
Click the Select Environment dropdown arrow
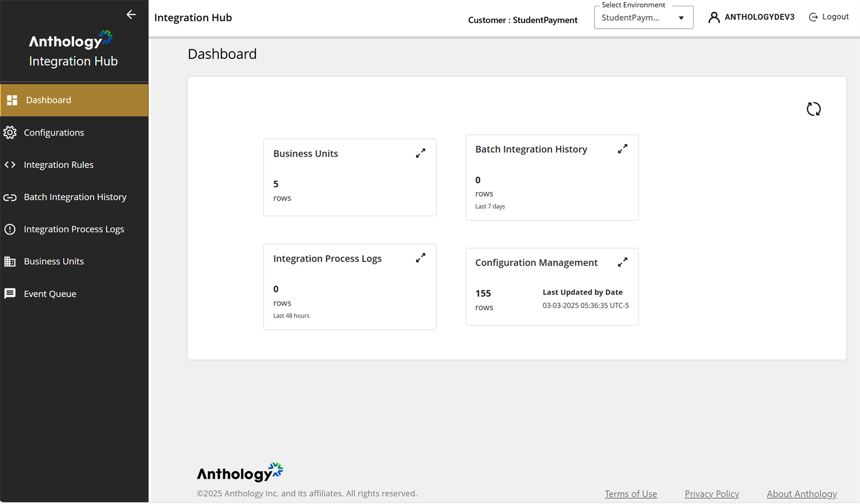[681, 18]
